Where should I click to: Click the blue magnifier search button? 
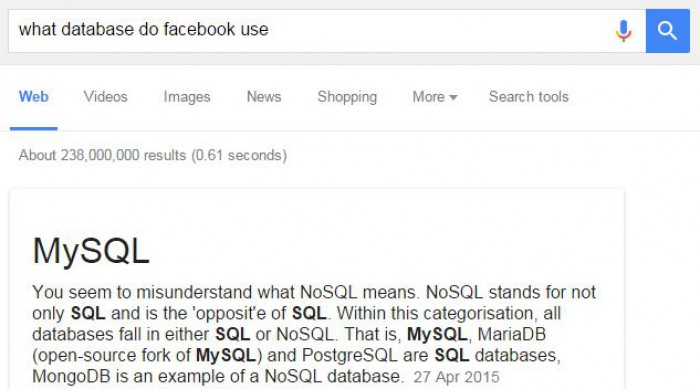[667, 31]
